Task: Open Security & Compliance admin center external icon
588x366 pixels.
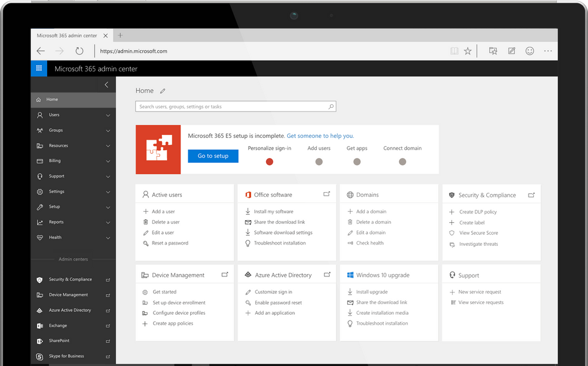Action: tap(108, 280)
